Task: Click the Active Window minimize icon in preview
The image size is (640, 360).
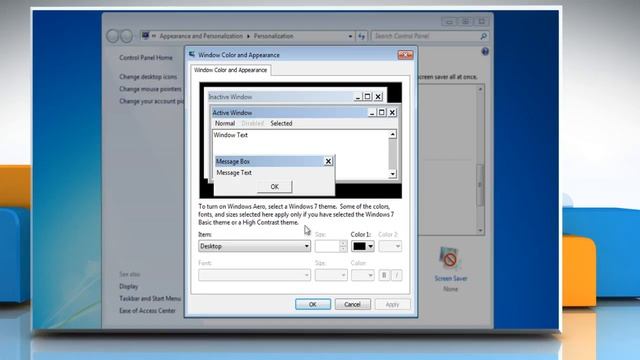Action: [372, 112]
